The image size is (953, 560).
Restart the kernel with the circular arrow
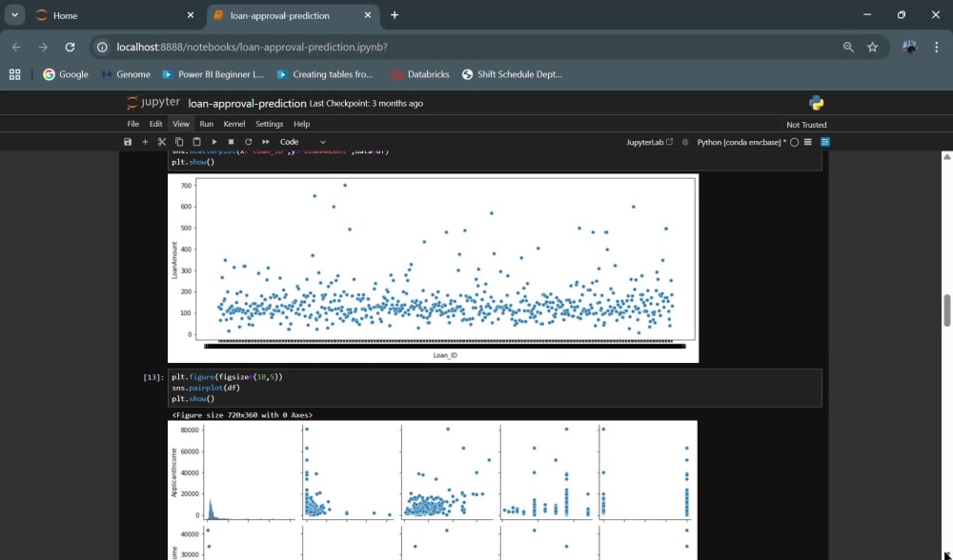click(248, 142)
